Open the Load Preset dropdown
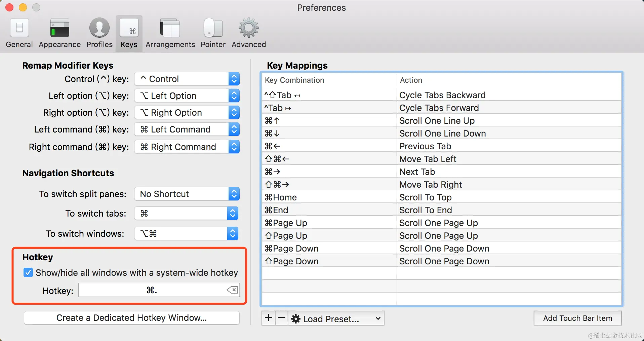 click(336, 318)
